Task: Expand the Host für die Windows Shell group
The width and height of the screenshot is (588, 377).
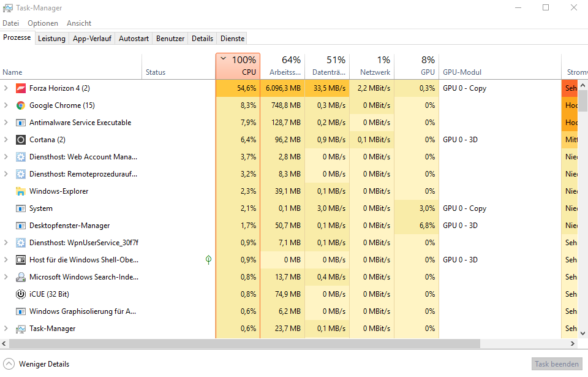Action: pos(6,259)
